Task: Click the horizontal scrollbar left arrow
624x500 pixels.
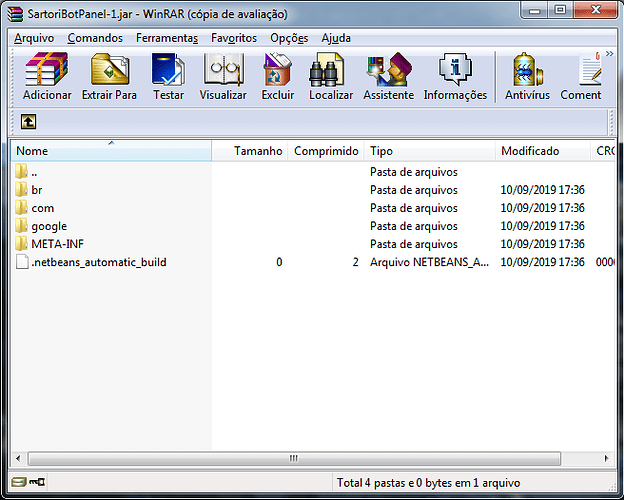Action: click(x=18, y=458)
